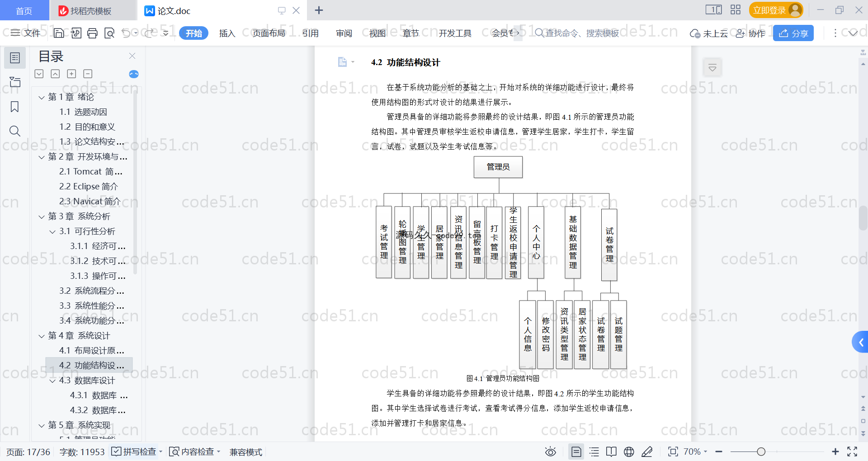Click 兼容模式 in status bar
The width and height of the screenshot is (868, 461).
(x=246, y=452)
